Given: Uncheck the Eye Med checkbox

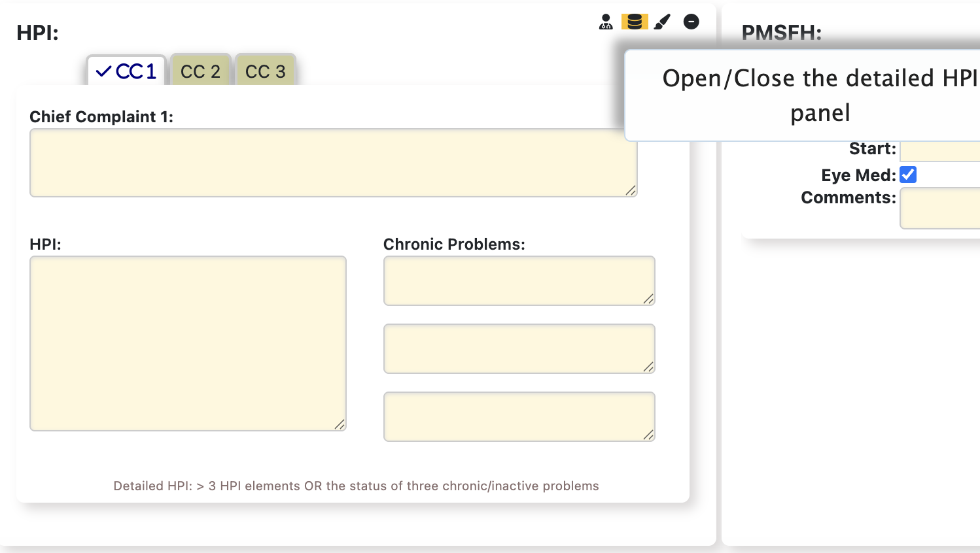Looking at the screenshot, I should pos(908,175).
